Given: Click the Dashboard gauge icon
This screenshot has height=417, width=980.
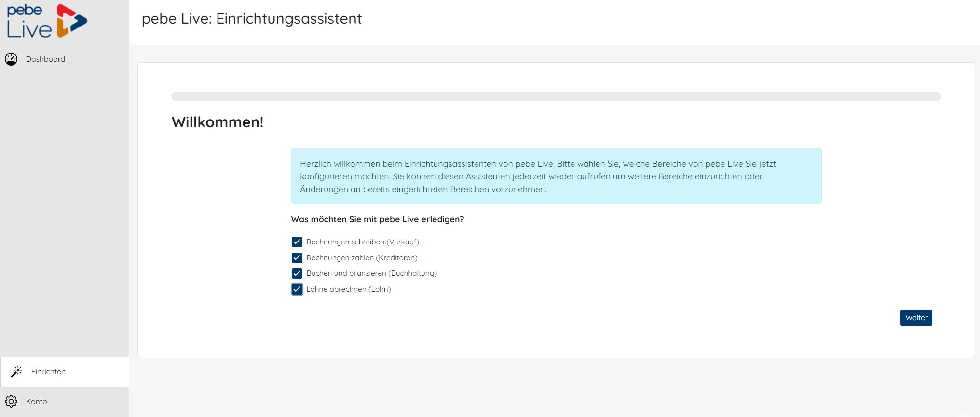Looking at the screenshot, I should click(11, 59).
